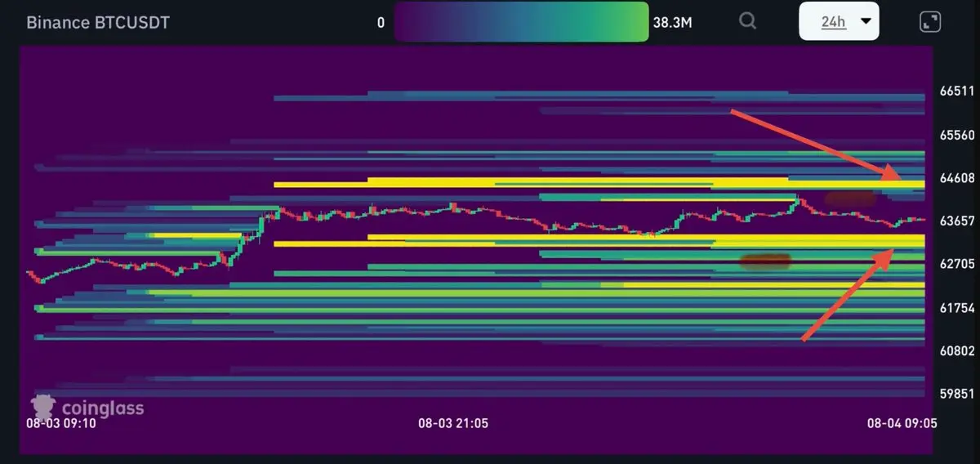Click the 66511 price axis label
The height and width of the screenshot is (464, 980).
click(x=957, y=91)
